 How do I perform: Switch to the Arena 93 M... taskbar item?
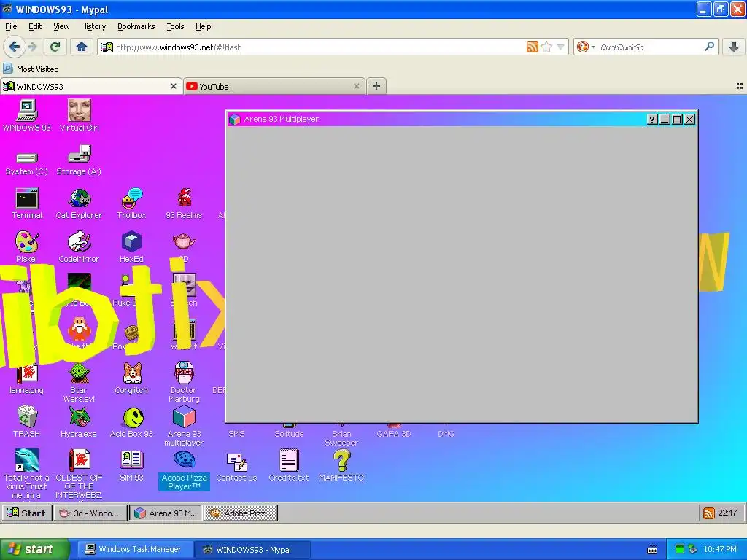pyautogui.click(x=166, y=513)
